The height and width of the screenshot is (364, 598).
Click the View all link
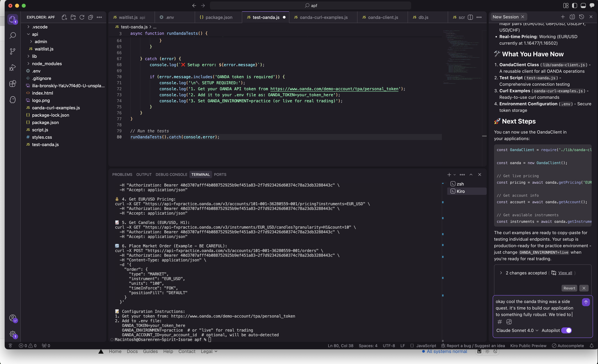point(565,273)
